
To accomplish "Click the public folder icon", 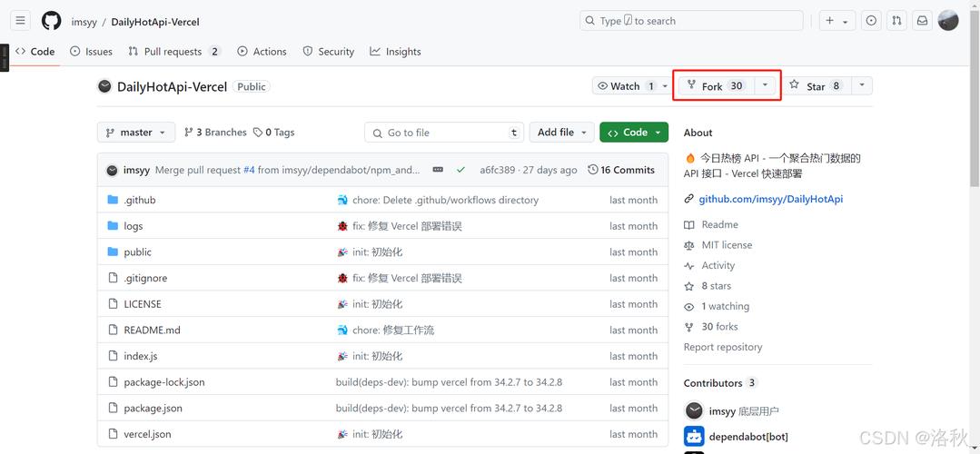I will tap(113, 252).
